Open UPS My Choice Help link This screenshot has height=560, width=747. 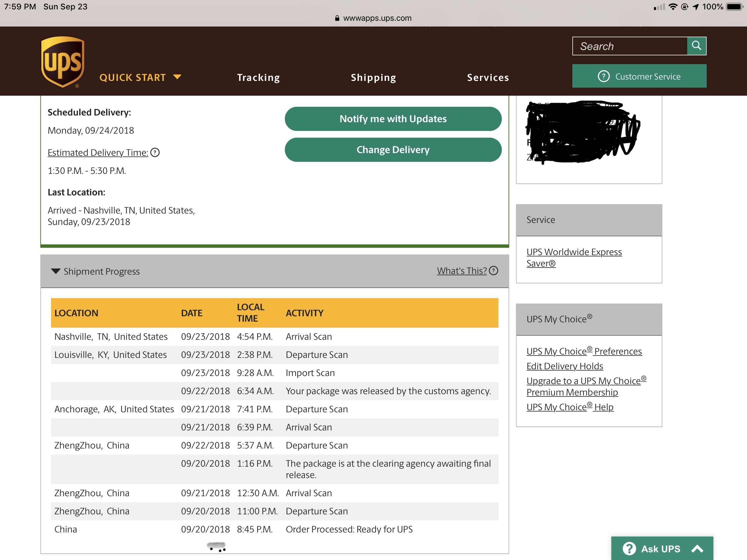pyautogui.click(x=570, y=407)
